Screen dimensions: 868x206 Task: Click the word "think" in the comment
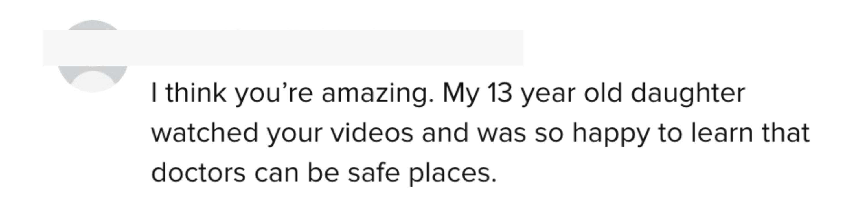[x=196, y=93]
